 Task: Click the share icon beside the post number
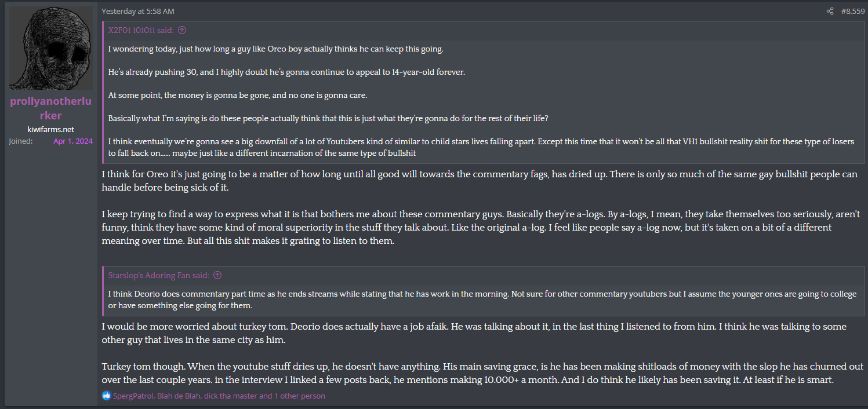click(x=830, y=11)
